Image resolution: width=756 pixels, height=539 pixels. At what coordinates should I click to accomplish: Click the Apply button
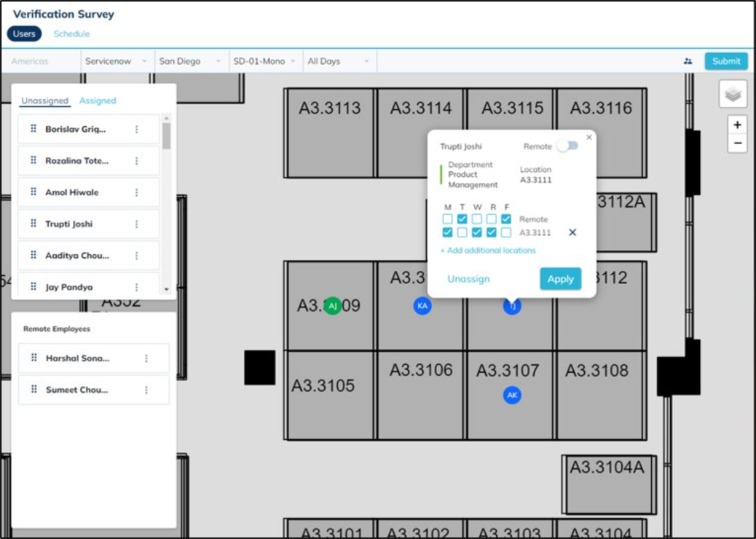560,279
